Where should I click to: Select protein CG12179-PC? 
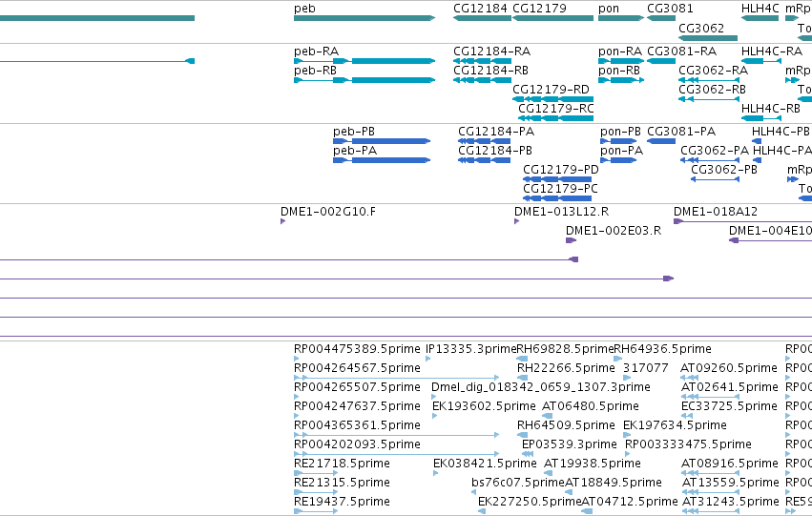tap(560, 189)
